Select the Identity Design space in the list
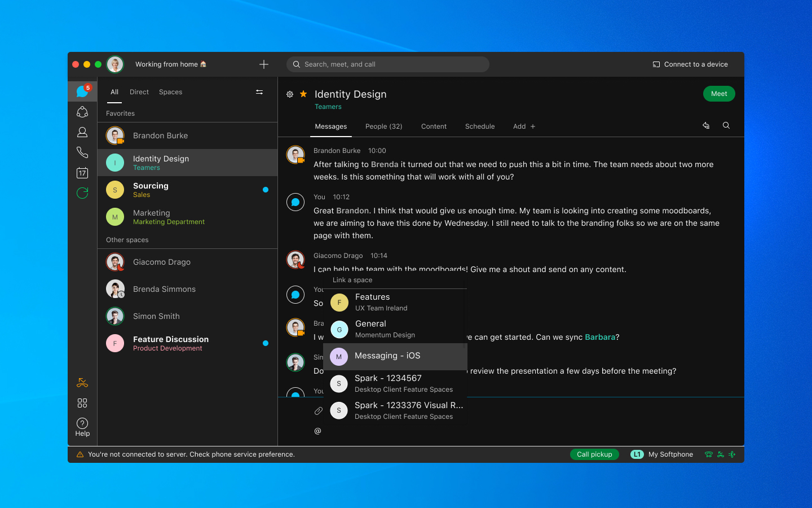 (187, 163)
